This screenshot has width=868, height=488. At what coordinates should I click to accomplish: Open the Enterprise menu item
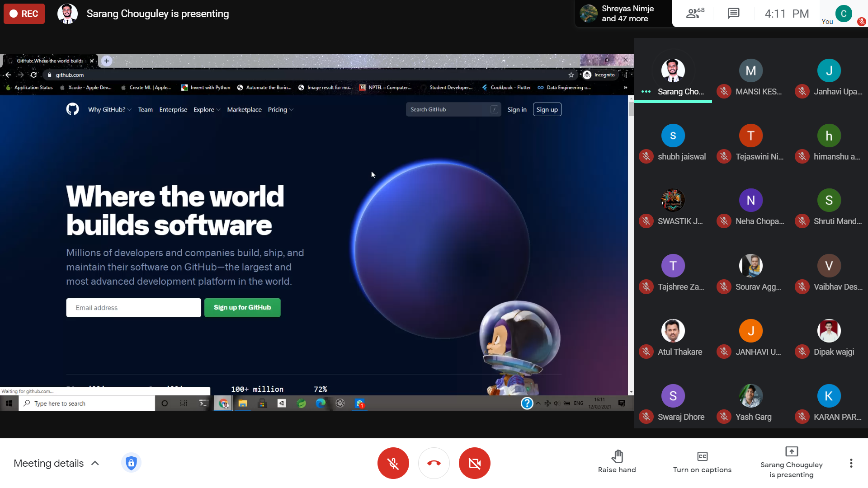(x=173, y=109)
